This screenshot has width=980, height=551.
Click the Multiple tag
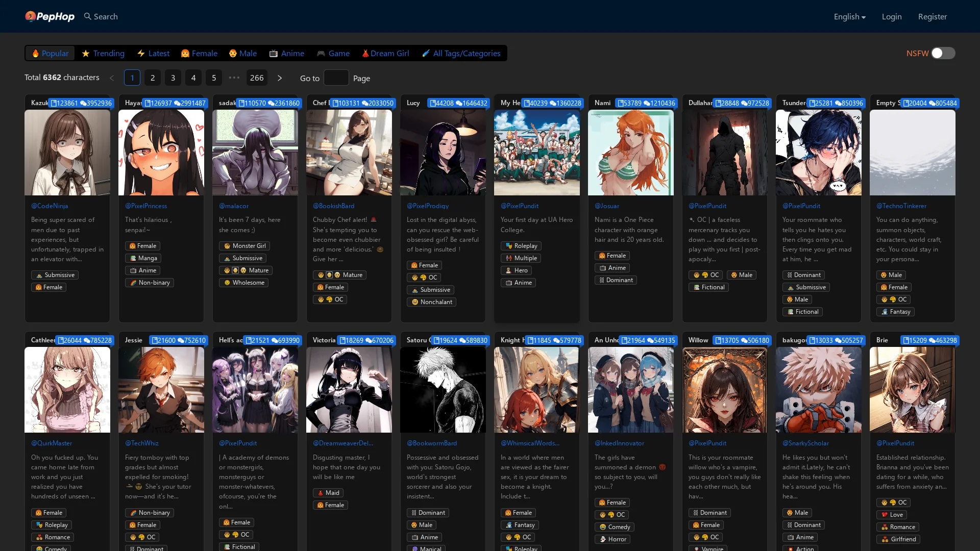pos(521,258)
